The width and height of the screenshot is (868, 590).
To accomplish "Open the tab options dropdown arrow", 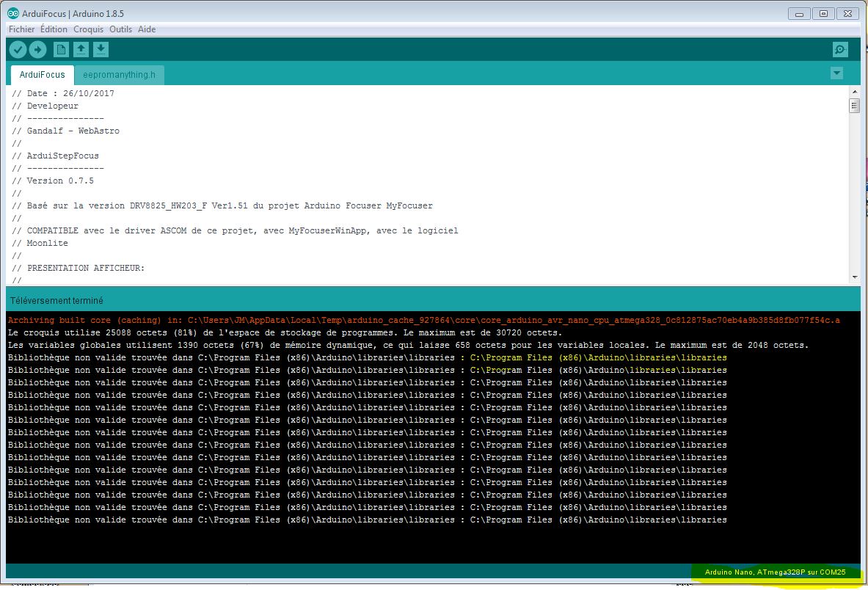I will [837, 73].
